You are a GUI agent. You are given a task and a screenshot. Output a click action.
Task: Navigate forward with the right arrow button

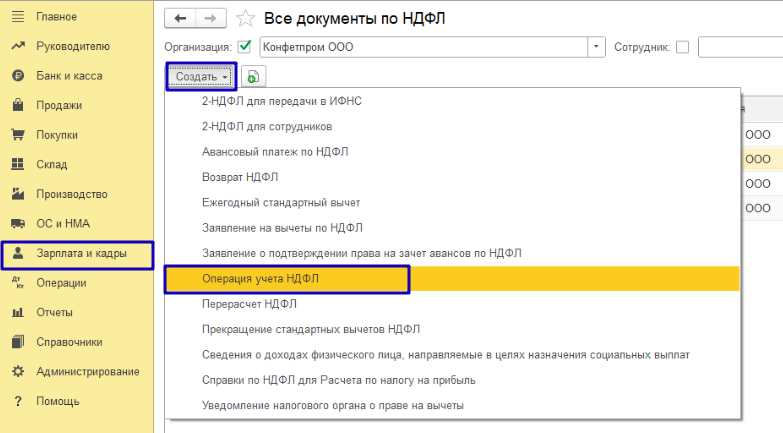coord(211,18)
